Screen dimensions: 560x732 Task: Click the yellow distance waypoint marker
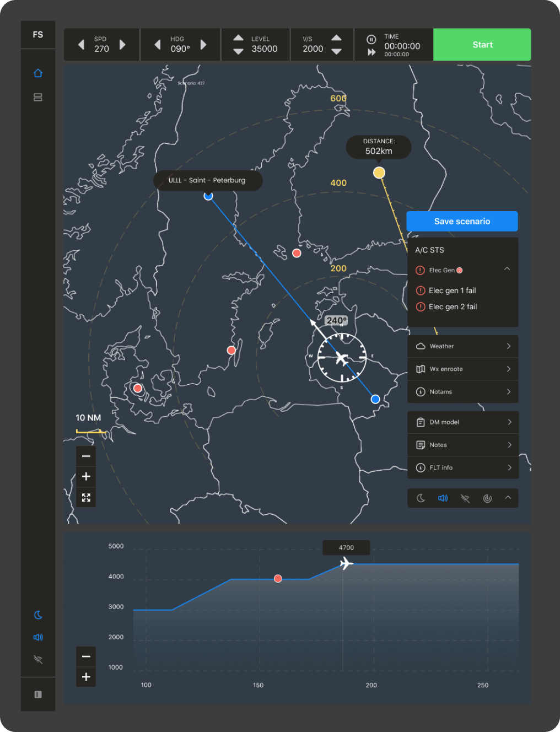[x=379, y=173]
